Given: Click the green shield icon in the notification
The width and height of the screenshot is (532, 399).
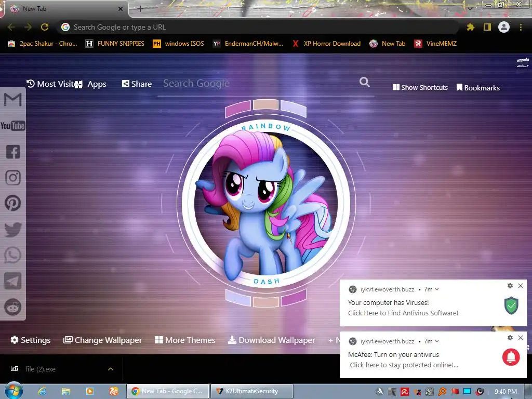Looking at the screenshot, I should pos(511,305).
